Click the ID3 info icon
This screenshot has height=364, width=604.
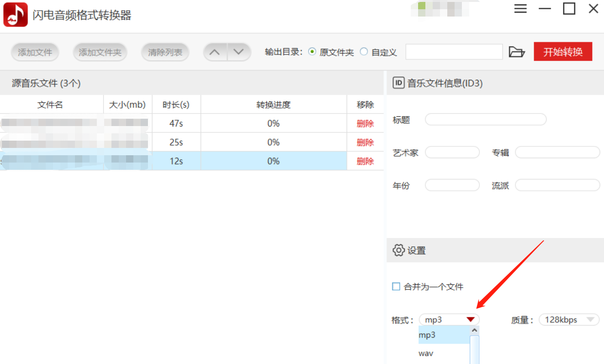click(x=399, y=83)
